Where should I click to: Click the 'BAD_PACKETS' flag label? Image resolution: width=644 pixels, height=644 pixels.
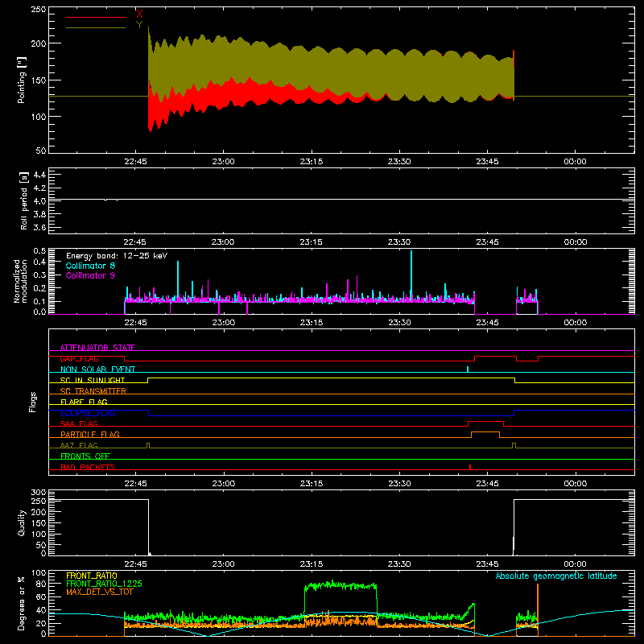click(x=88, y=467)
